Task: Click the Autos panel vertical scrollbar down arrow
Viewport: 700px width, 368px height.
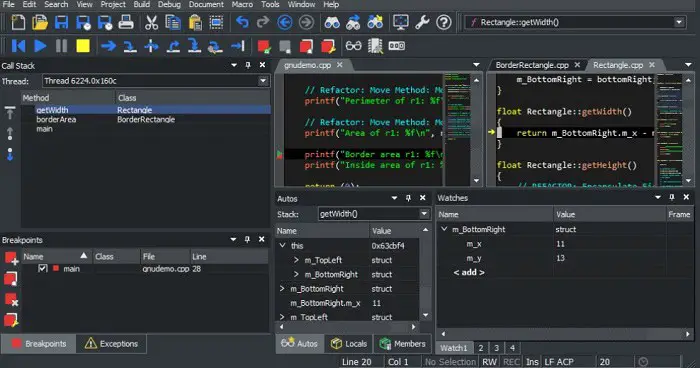Action: 425,315
